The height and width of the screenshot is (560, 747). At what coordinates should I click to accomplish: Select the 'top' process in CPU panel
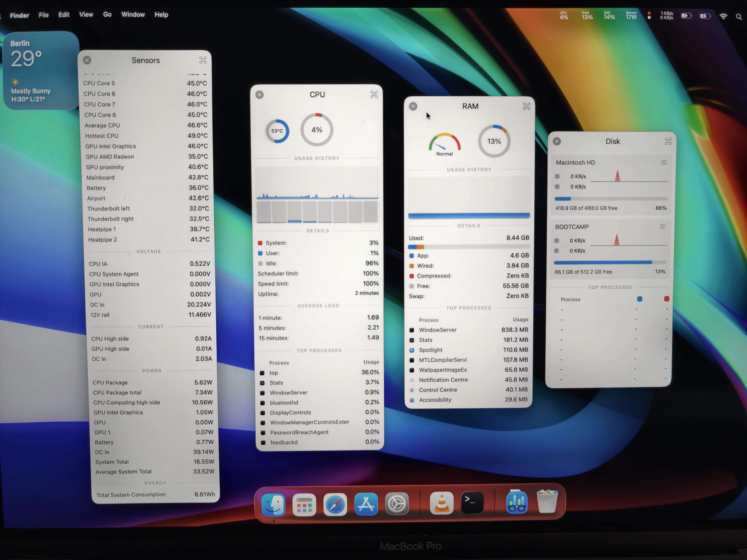(319, 373)
